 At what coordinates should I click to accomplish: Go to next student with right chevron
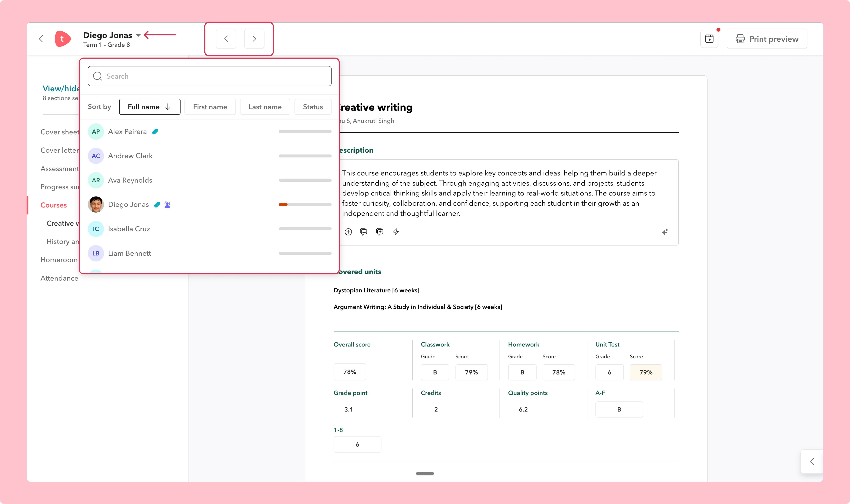click(x=254, y=39)
